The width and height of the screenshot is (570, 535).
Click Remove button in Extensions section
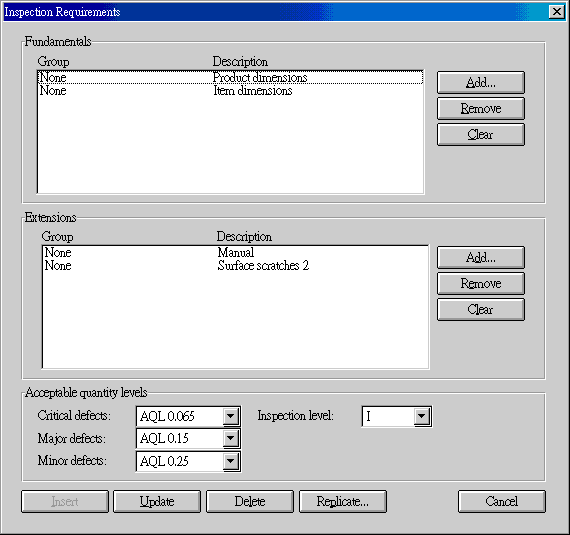coord(481,283)
